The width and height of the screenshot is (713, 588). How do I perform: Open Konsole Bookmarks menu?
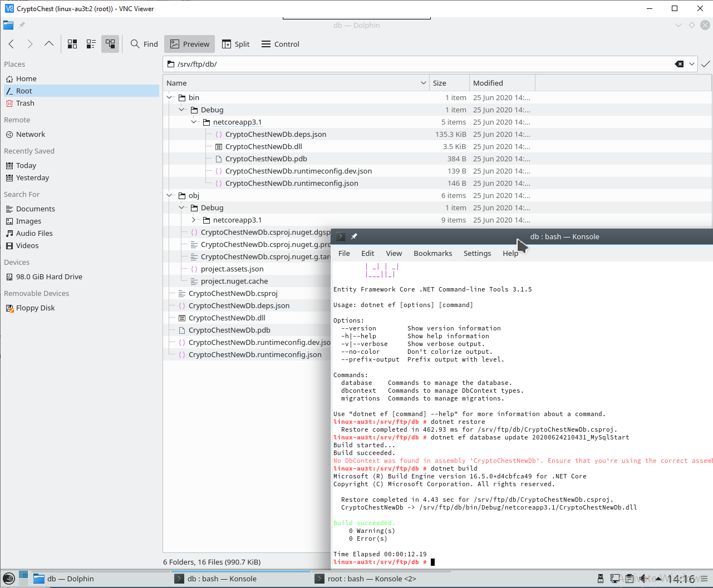tap(432, 253)
